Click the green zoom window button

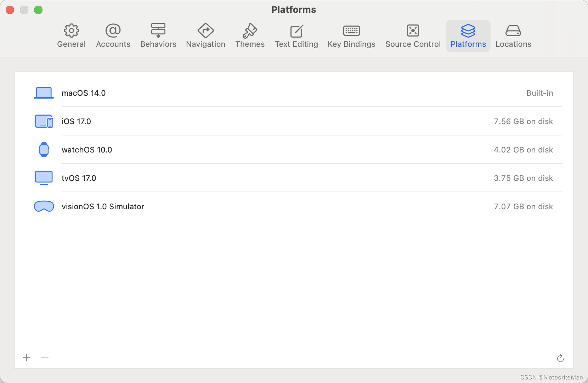point(38,10)
